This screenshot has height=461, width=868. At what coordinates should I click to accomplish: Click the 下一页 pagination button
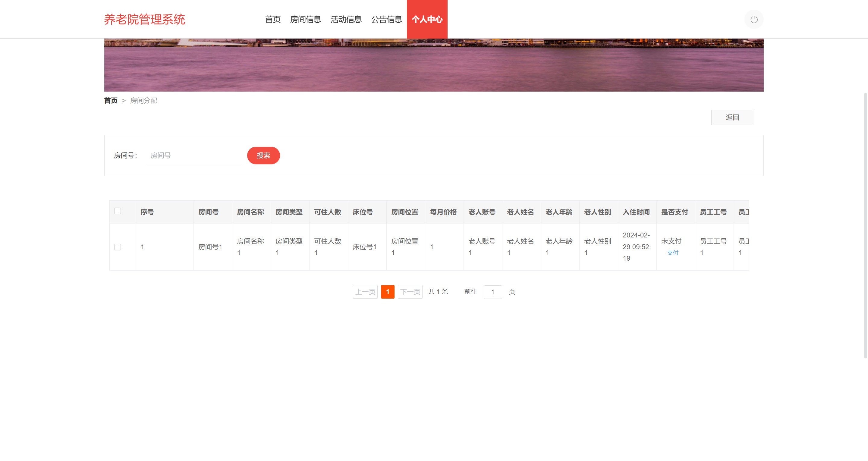click(x=410, y=292)
